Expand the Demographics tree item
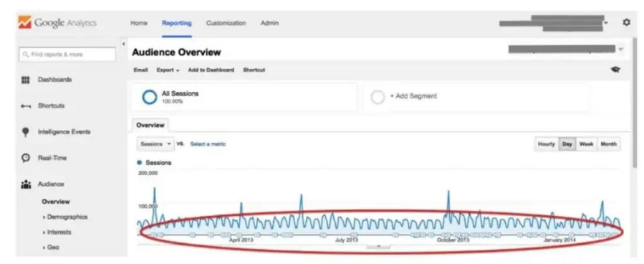The height and width of the screenshot is (264, 644). coord(65,217)
